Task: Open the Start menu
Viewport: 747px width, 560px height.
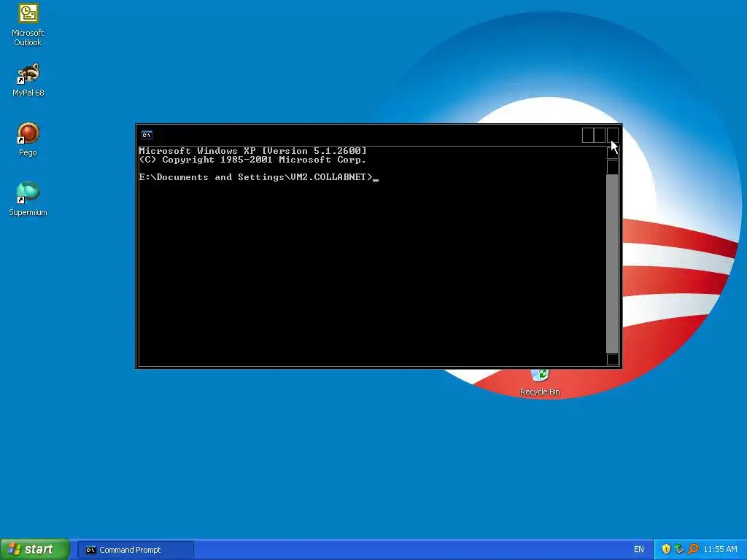Action: [x=35, y=549]
